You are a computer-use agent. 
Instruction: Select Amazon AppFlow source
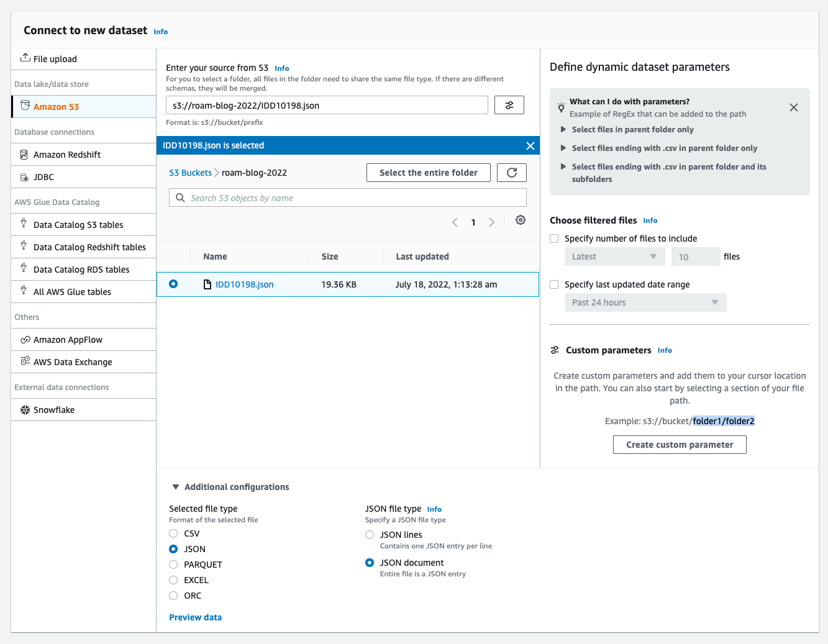pos(84,340)
